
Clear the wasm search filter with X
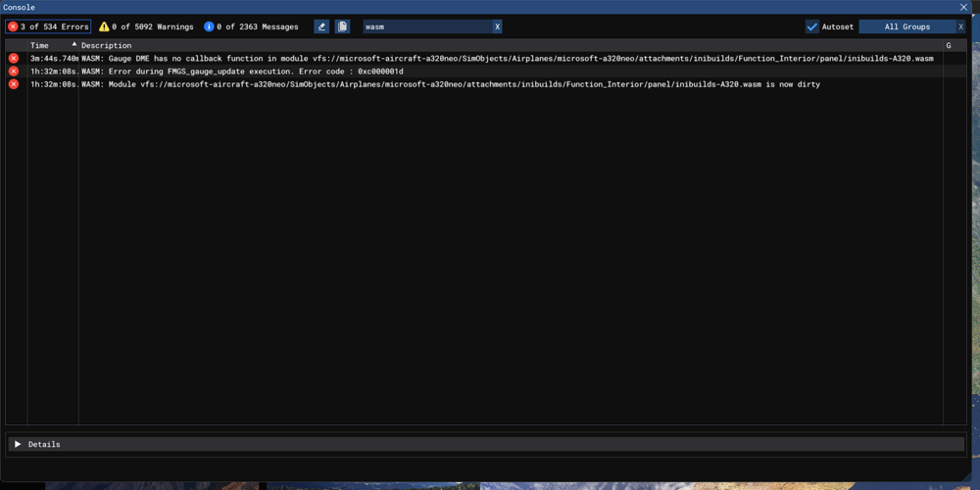coord(498,26)
